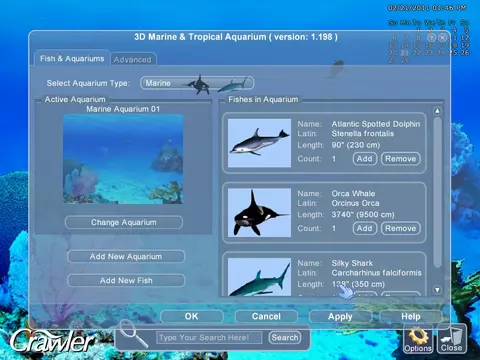Screen dimensions: 480x360
Task: Click the Crawler logo
Action: pyautogui.click(x=52, y=340)
